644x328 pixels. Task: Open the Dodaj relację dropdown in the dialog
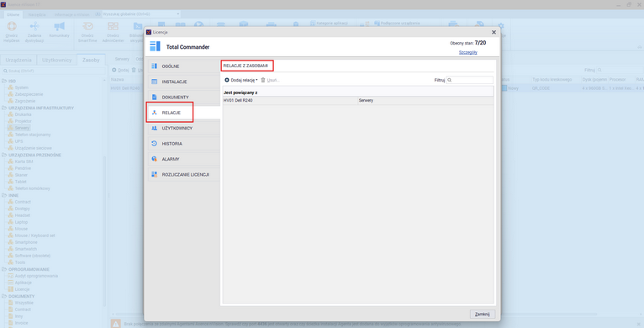pyautogui.click(x=241, y=80)
